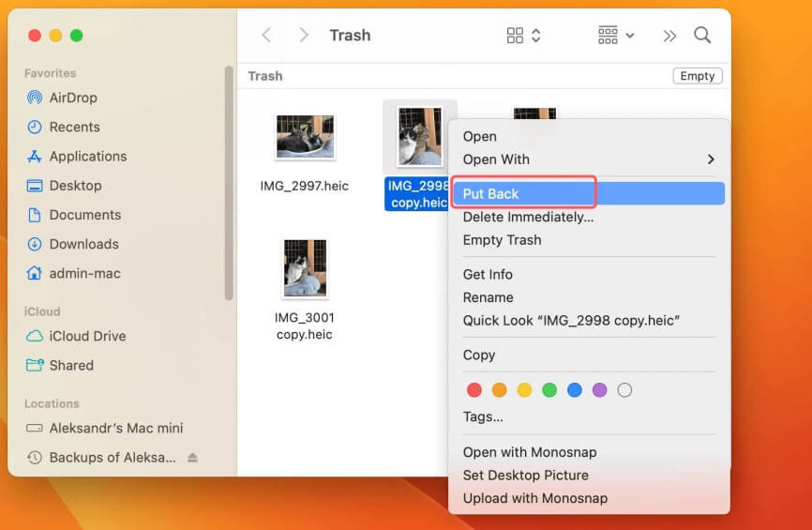
Task: Choose Empty Trash menu entry
Action: 502,240
